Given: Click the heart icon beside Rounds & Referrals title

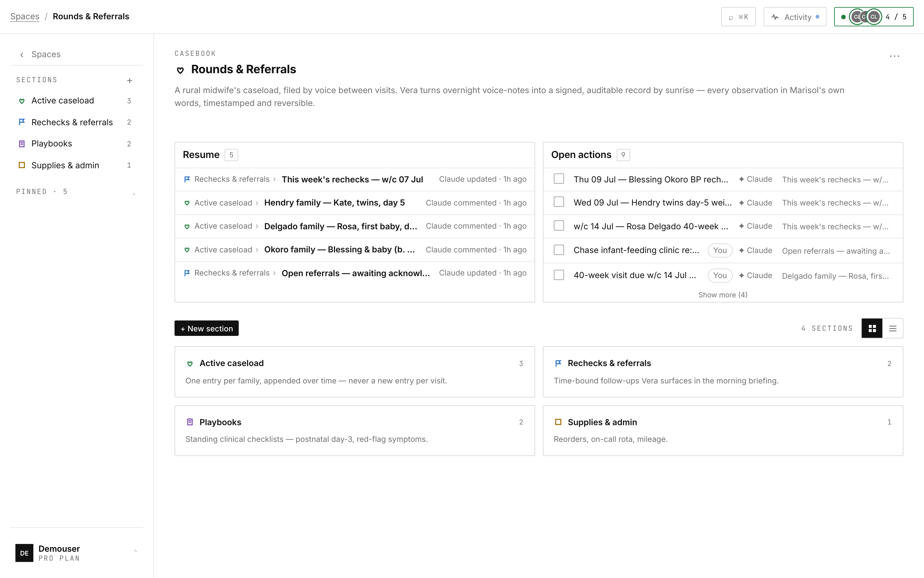Looking at the screenshot, I should tap(180, 70).
